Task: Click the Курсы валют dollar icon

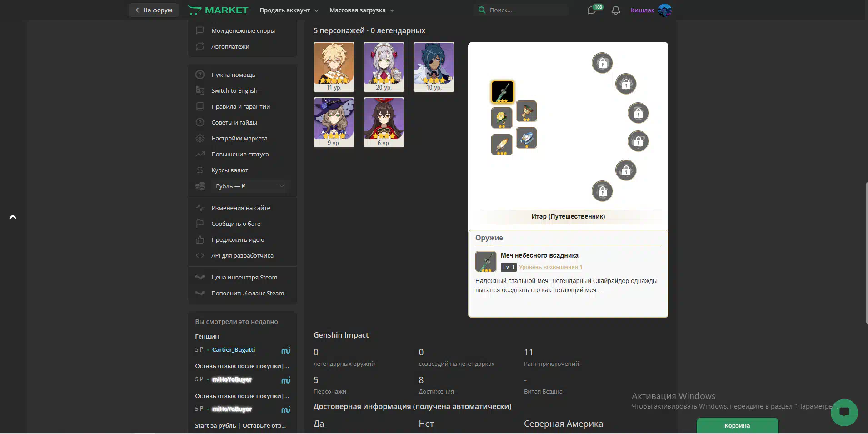Action: point(200,170)
